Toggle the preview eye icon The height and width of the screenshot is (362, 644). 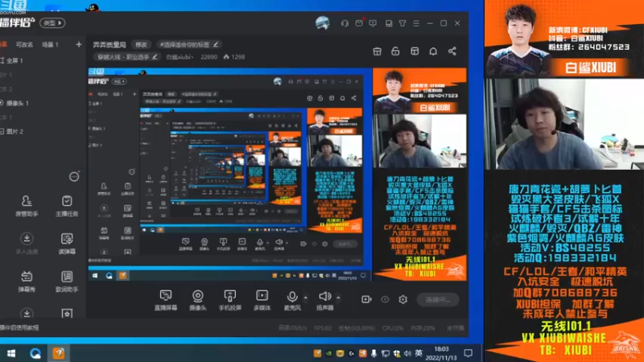385,299
